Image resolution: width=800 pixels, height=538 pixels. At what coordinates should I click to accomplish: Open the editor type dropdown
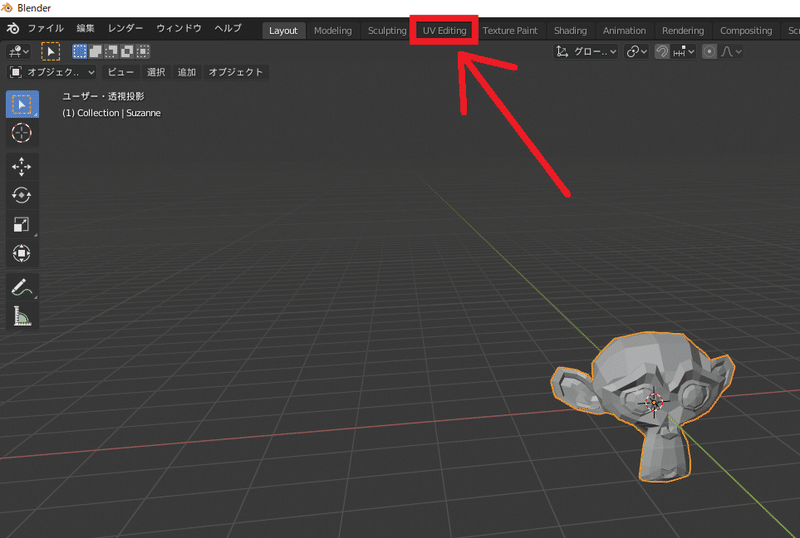19,52
